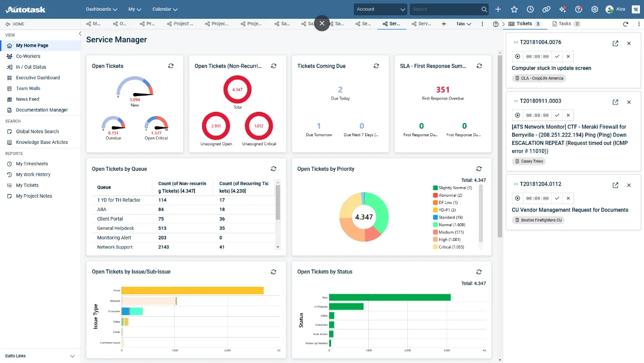This screenshot has width=644, height=363.
Task: Pop out ticket T20181004.0076 in new window
Action: [x=616, y=43]
